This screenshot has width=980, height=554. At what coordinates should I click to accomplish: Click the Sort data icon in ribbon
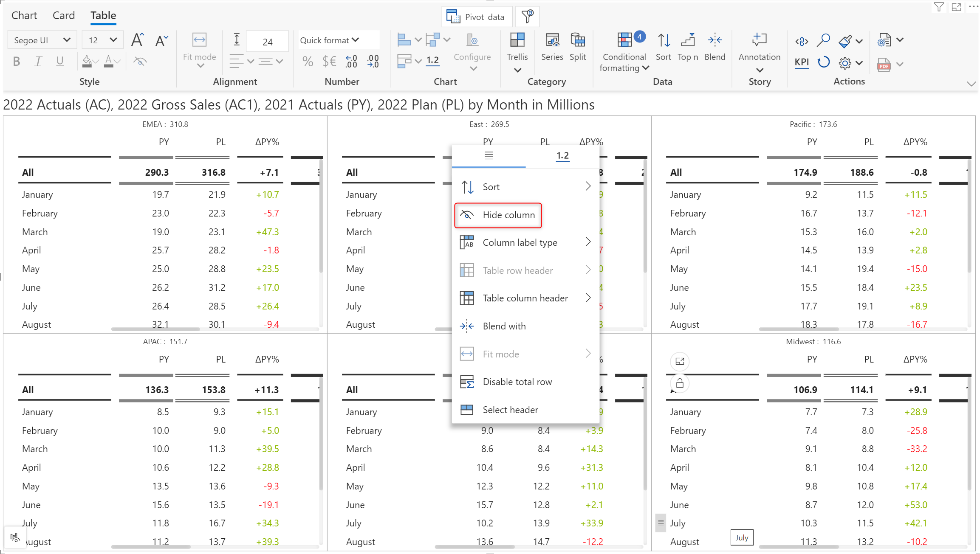pos(664,41)
